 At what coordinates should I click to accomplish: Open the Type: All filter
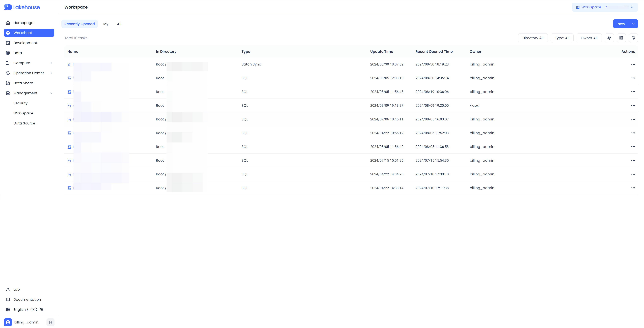[562, 38]
